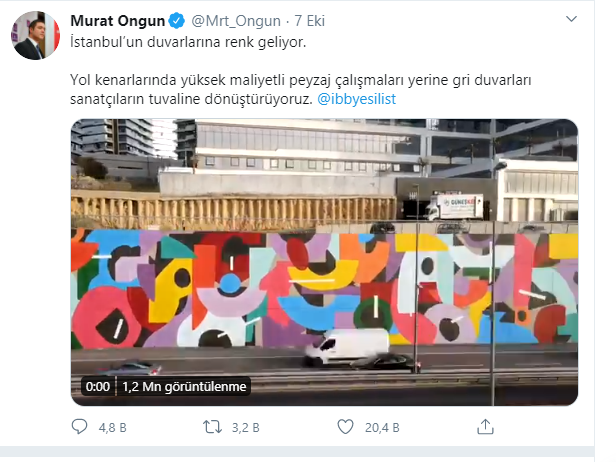Image resolution: width=616 pixels, height=462 pixels.
Task: Click the reply speech bubble icon
Action: tap(79, 427)
